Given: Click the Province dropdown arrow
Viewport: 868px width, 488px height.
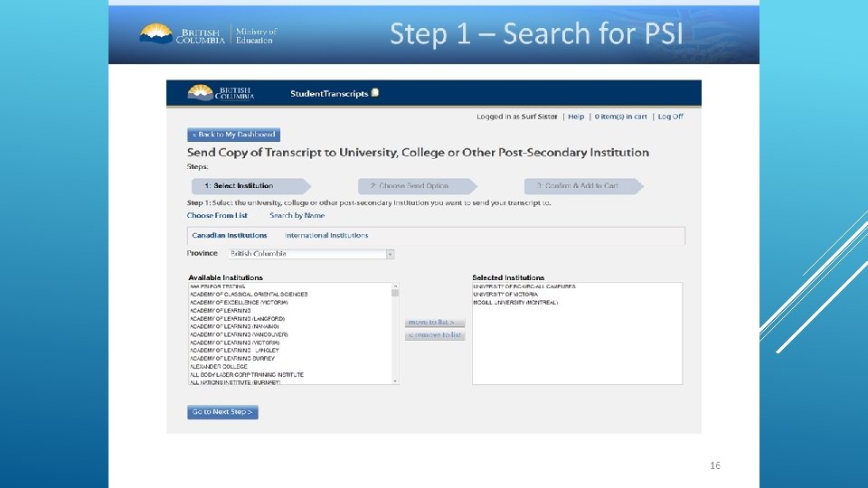Looking at the screenshot, I should pos(391,254).
